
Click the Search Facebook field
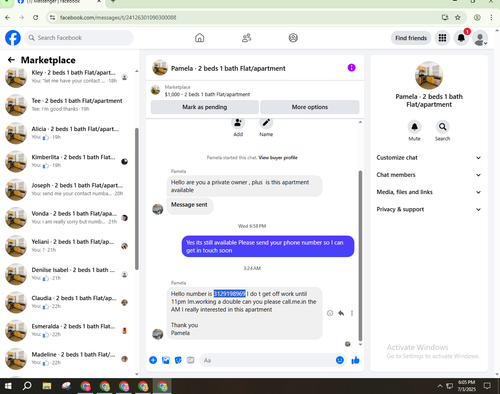(79, 38)
